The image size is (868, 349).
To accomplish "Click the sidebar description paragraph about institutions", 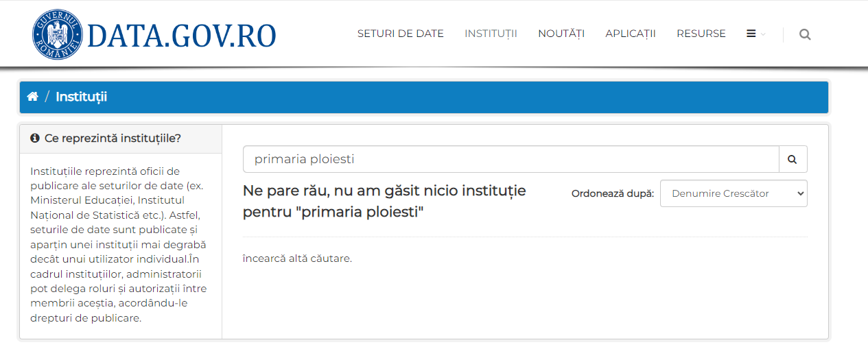I will click(119, 244).
